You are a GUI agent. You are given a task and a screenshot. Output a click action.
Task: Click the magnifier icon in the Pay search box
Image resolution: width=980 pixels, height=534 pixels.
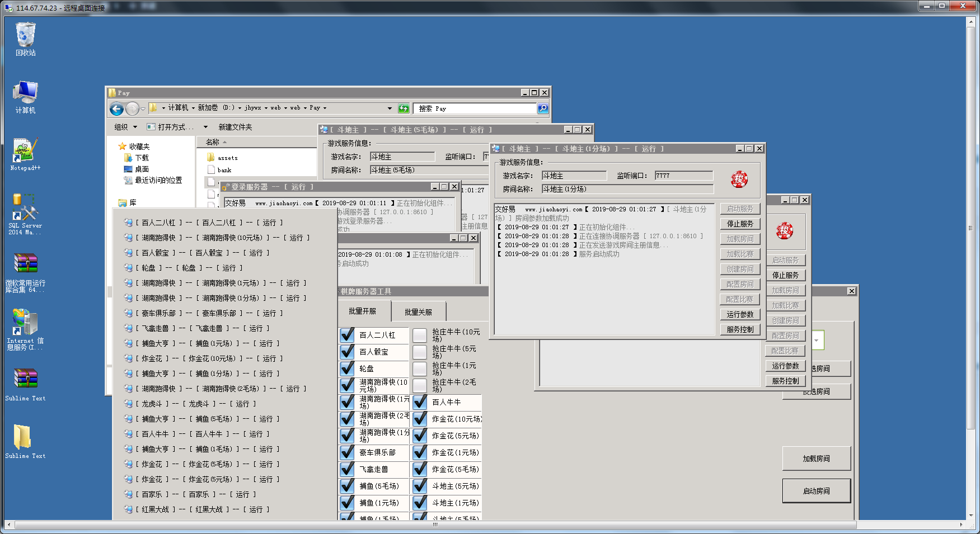tap(542, 108)
